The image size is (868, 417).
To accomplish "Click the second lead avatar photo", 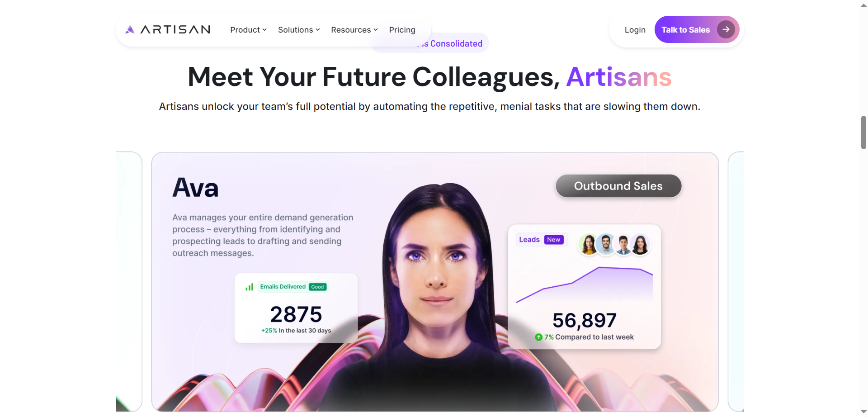I will [606, 245].
